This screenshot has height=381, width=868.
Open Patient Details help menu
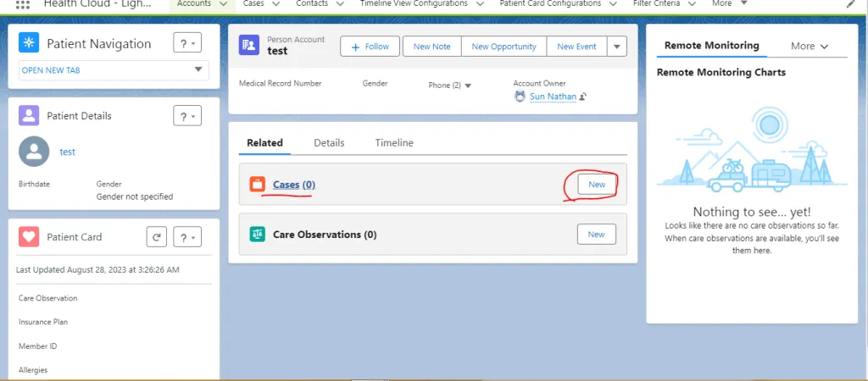(x=187, y=116)
